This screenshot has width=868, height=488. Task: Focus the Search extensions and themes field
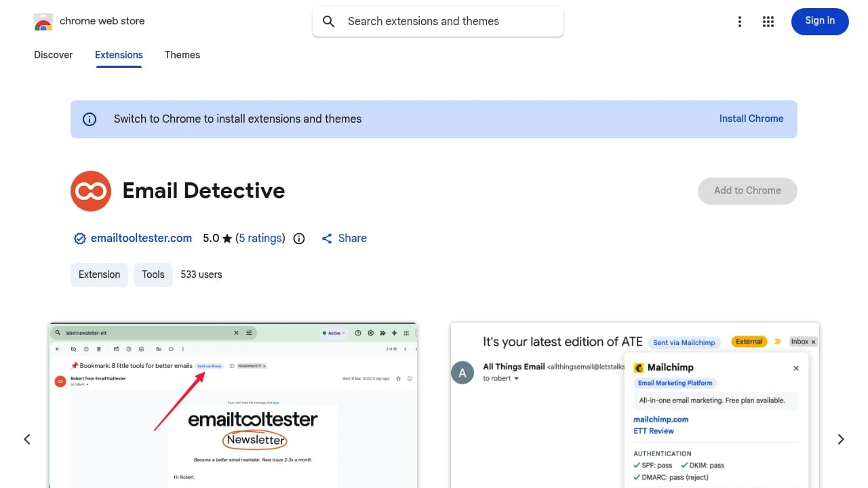pyautogui.click(x=438, y=22)
